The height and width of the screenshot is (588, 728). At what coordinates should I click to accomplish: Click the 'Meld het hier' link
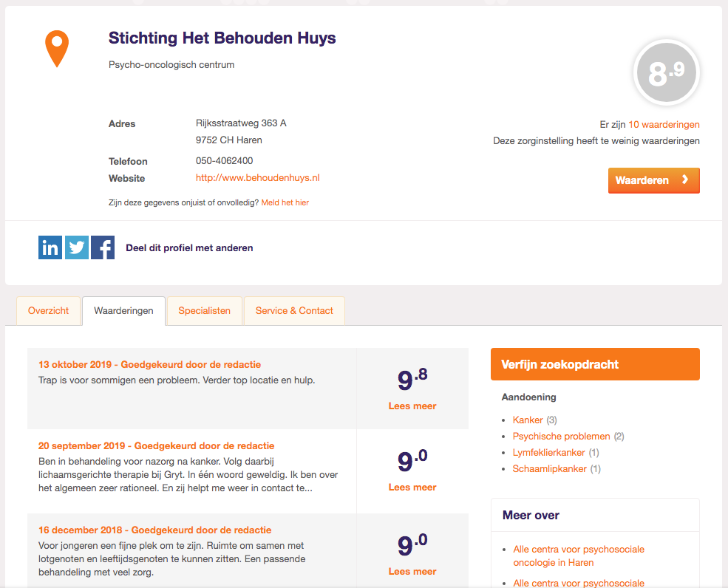(285, 202)
